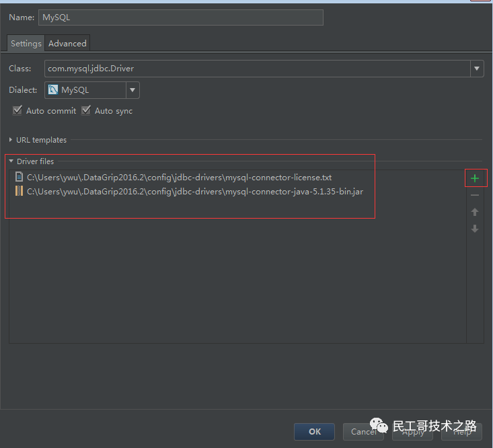Select the mysql-connector-license.txt row
493x448 pixels.
237,178
